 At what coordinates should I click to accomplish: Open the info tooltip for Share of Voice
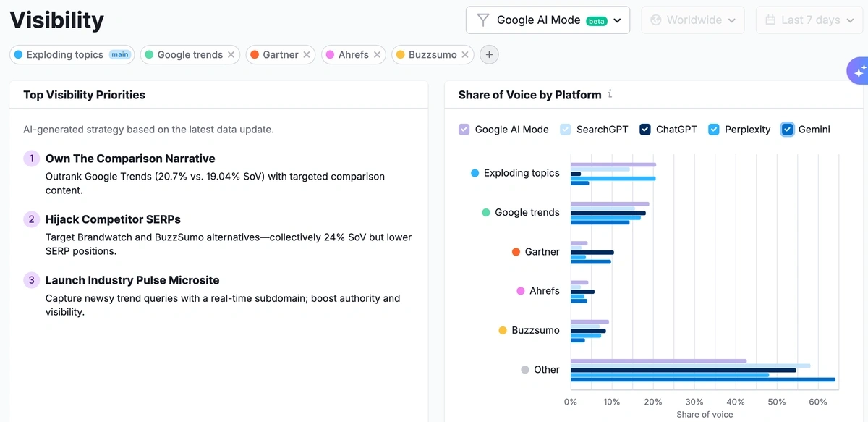(x=610, y=94)
